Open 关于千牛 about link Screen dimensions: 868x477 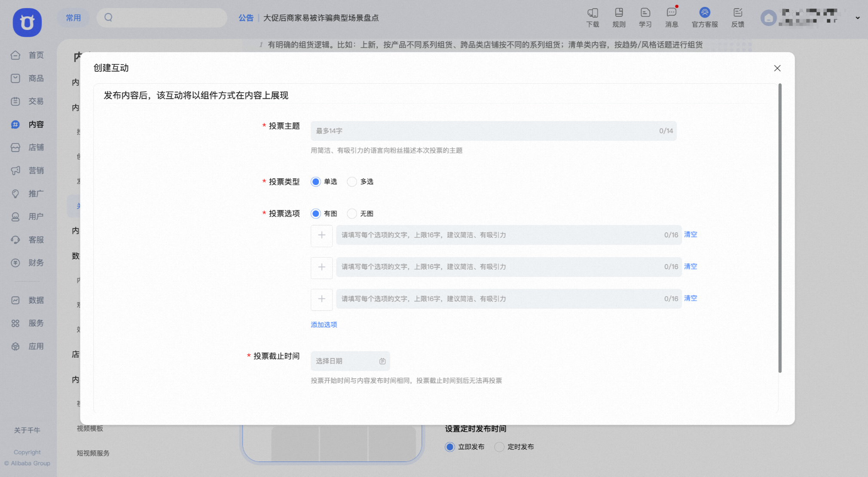tap(27, 430)
